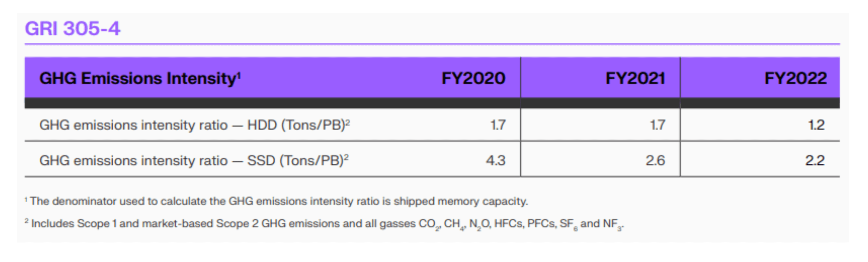Screen dimensions: 868x262
Task: Select the SSD intensity ratio row label
Action: coord(194,161)
